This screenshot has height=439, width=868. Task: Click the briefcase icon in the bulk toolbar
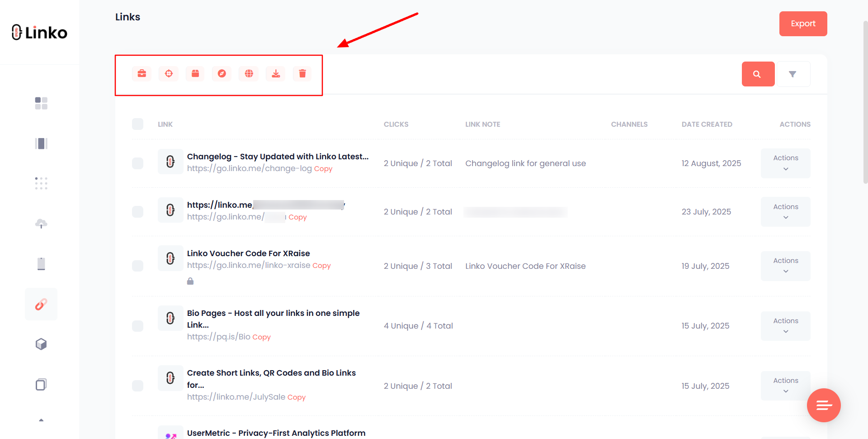coord(142,73)
